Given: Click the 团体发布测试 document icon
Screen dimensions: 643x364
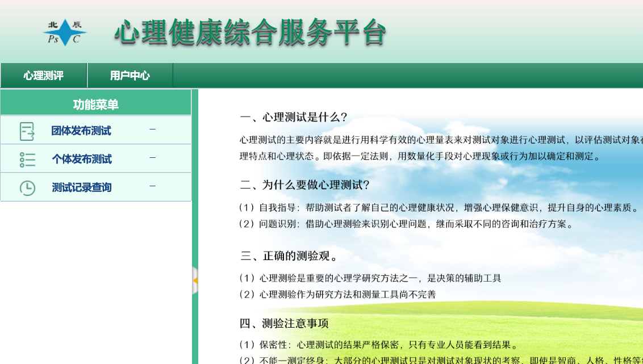Looking at the screenshot, I should 27,131.
